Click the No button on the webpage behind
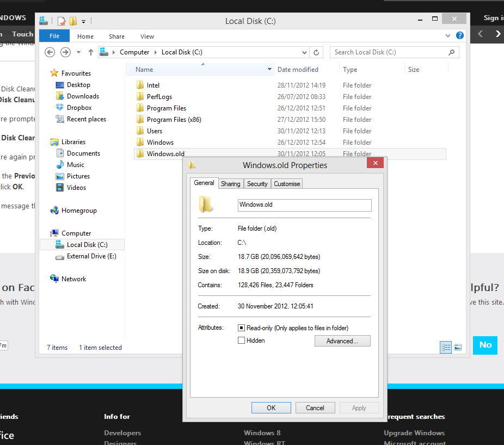This screenshot has height=445, width=504. 485,345
